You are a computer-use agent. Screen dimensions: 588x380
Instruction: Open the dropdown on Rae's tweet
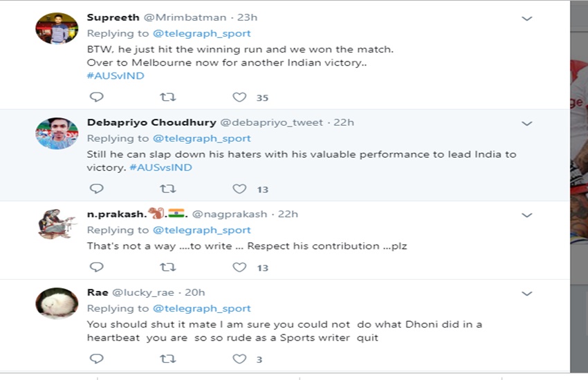pos(526,294)
